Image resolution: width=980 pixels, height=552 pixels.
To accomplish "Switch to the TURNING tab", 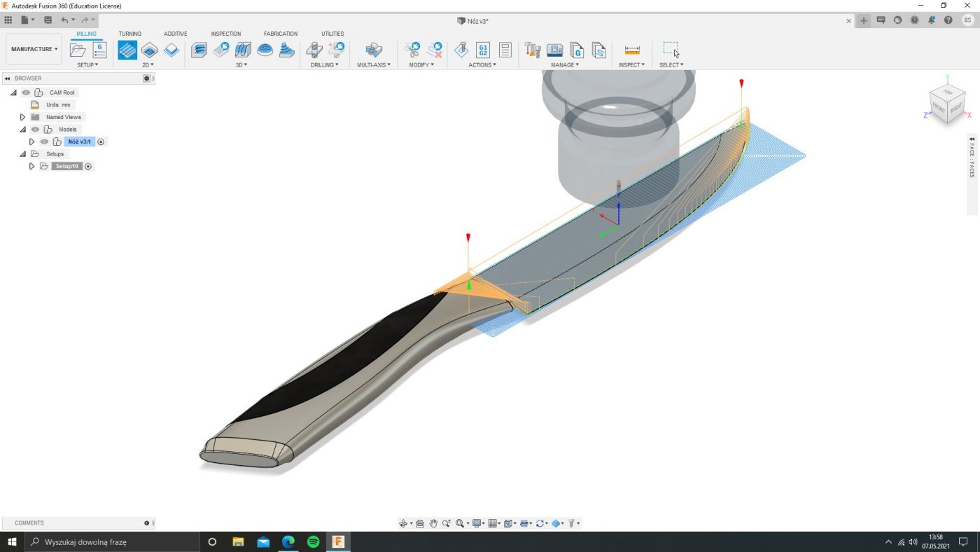I will (x=129, y=34).
